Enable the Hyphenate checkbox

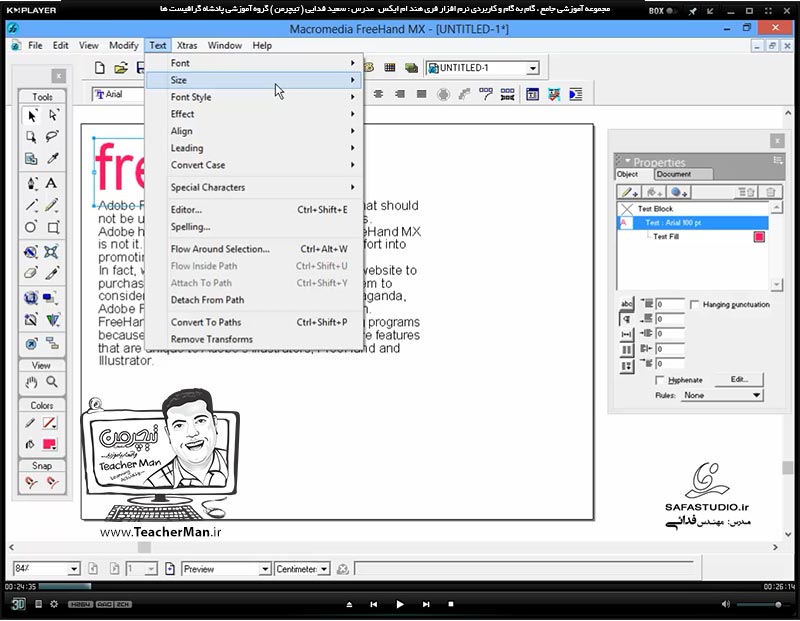(660, 380)
